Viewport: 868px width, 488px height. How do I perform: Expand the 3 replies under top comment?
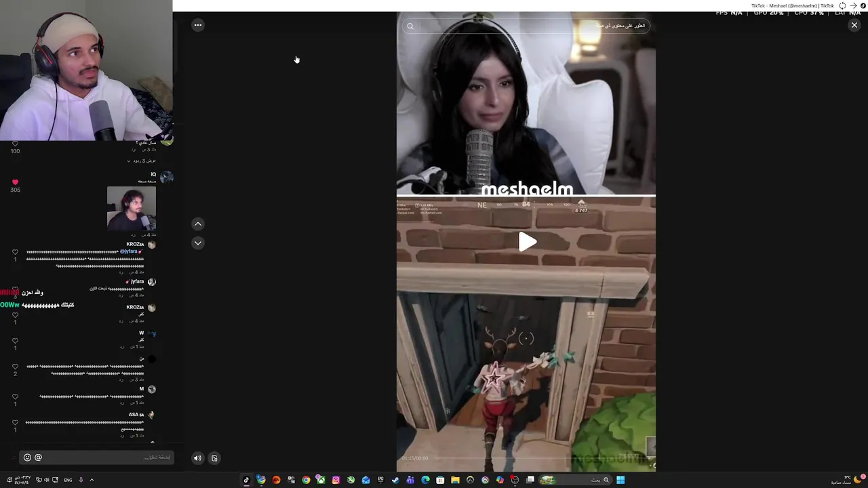tap(142, 161)
